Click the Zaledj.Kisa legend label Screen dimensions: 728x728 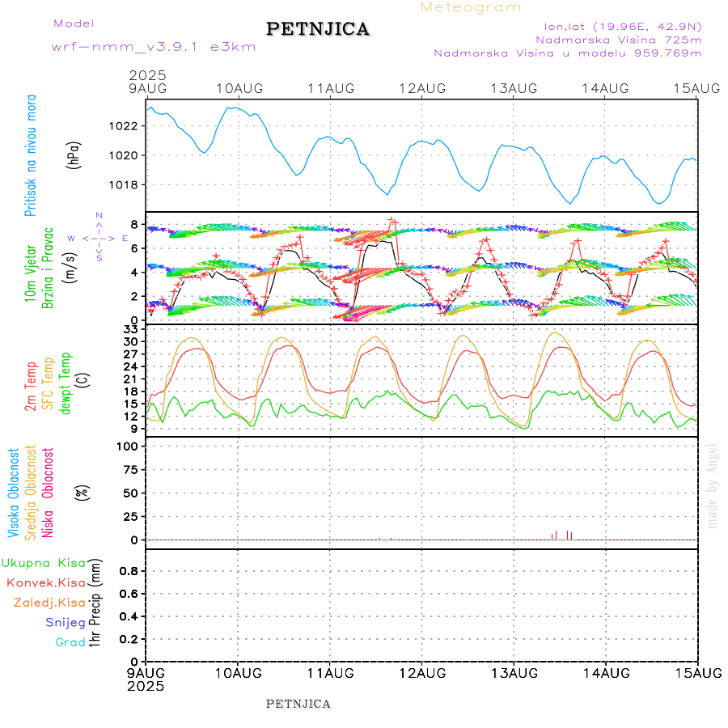(49, 602)
